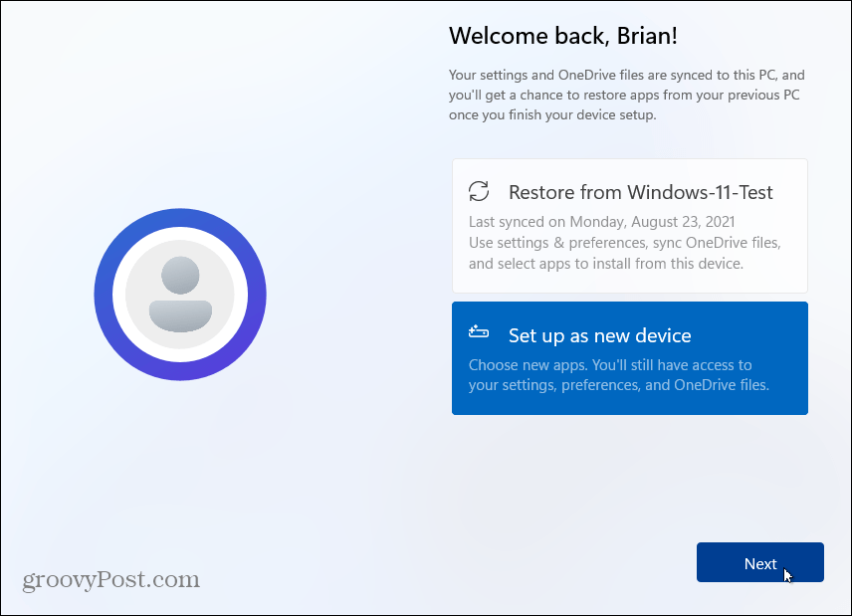Click 'Last synced on Monday, August 23, 2021' text
Screen dimensions: 852x616
tap(601, 222)
